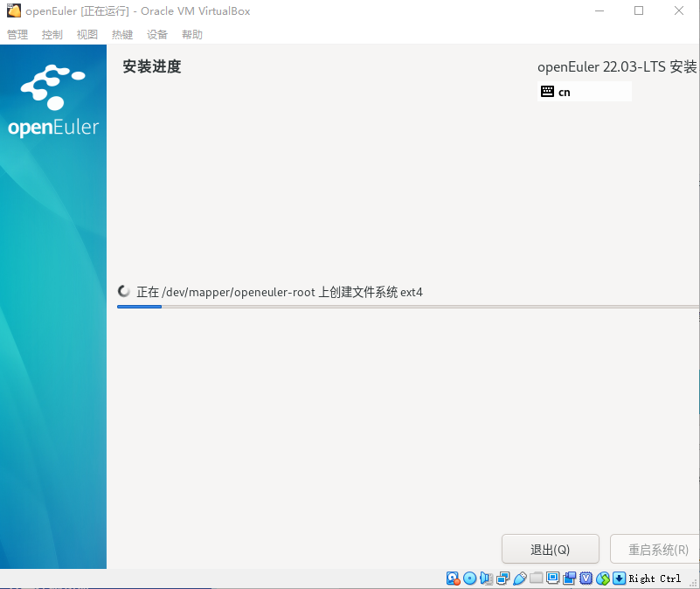The height and width of the screenshot is (589, 700).
Task: Open the 设备 menu
Action: pyautogui.click(x=157, y=34)
